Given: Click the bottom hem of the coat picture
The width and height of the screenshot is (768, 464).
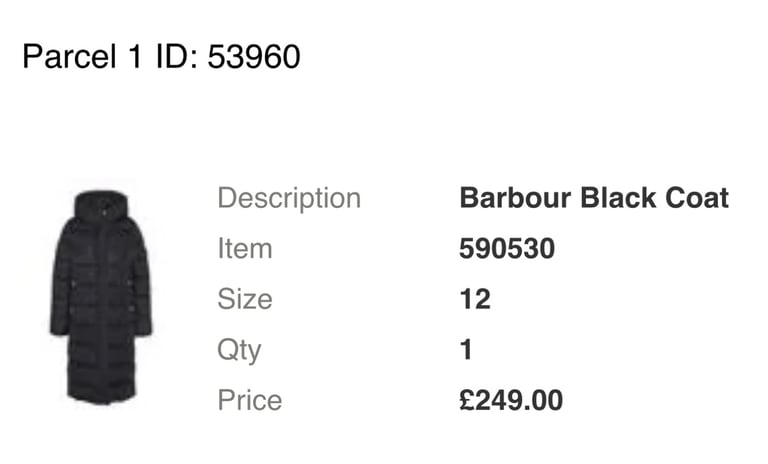Looking at the screenshot, I should pos(102,397).
